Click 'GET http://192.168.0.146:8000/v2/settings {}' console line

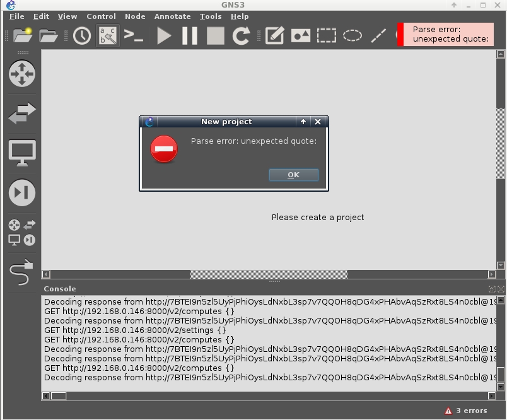135,330
